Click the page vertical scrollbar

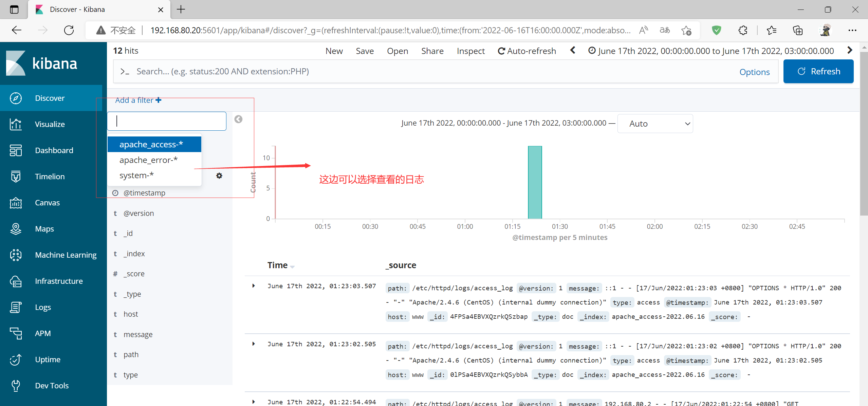pos(864,133)
